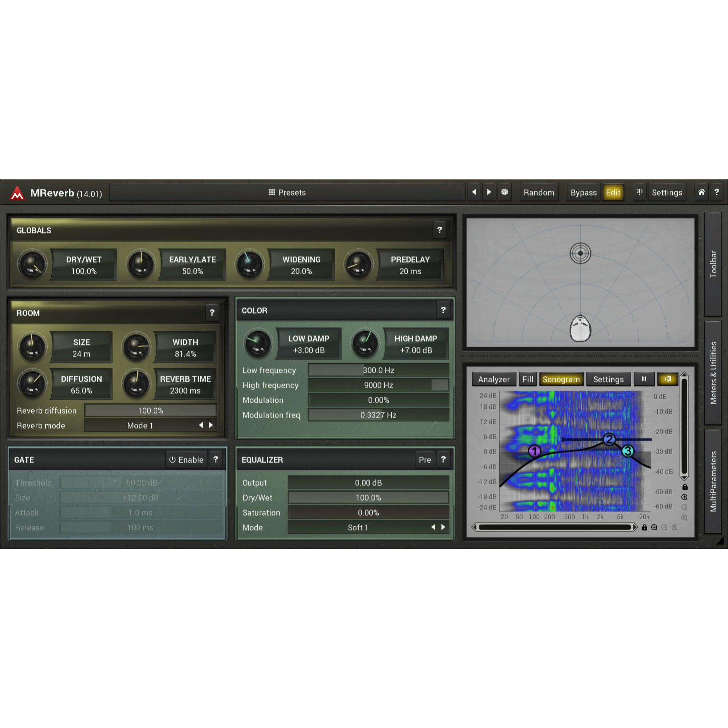Image resolution: width=728 pixels, height=728 pixels.
Task: Open the Presets selector
Action: (287, 193)
